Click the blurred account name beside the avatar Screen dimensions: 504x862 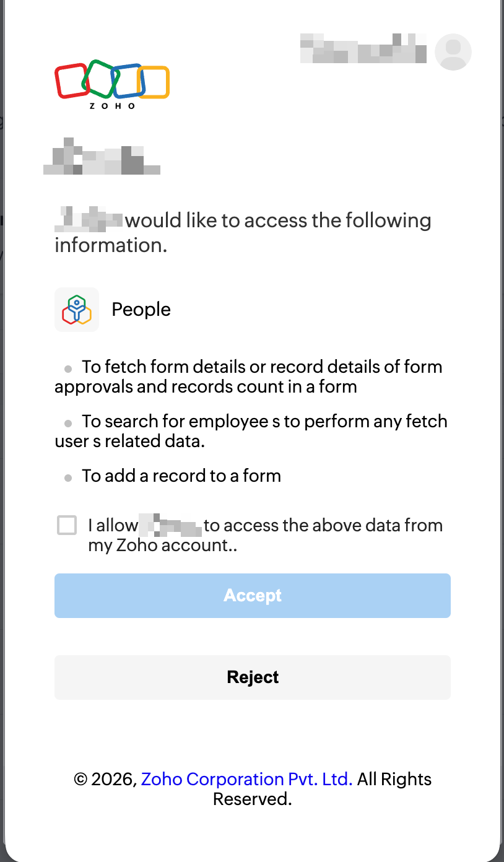pos(363,48)
